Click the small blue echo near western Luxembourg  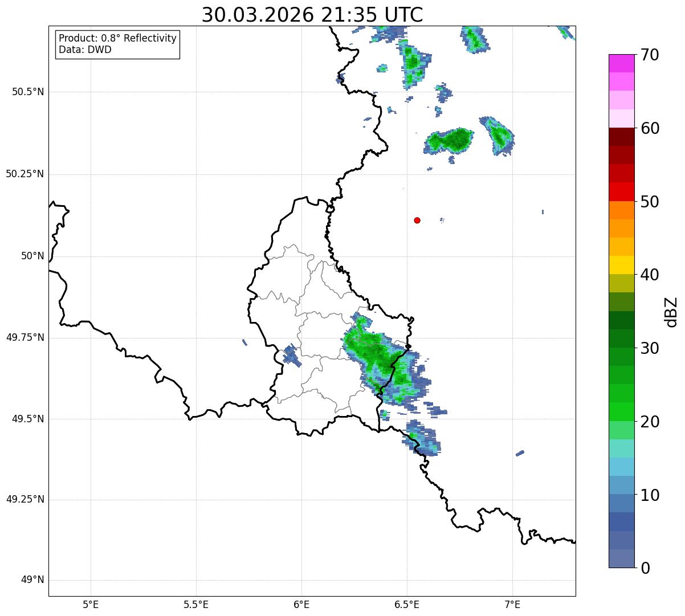292,355
